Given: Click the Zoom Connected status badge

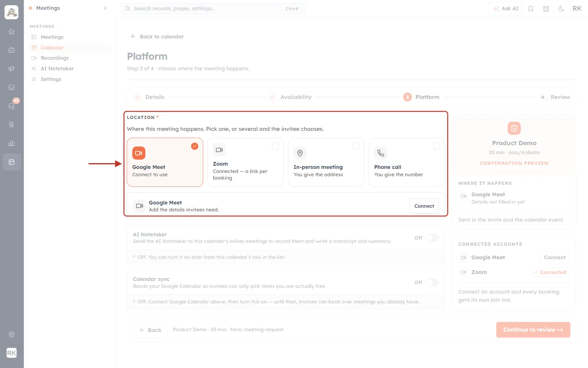Looking at the screenshot, I should point(550,272).
